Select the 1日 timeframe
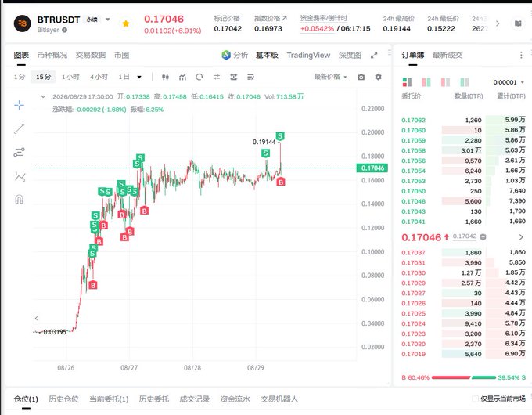This screenshot has height=415, width=532. pos(124,77)
